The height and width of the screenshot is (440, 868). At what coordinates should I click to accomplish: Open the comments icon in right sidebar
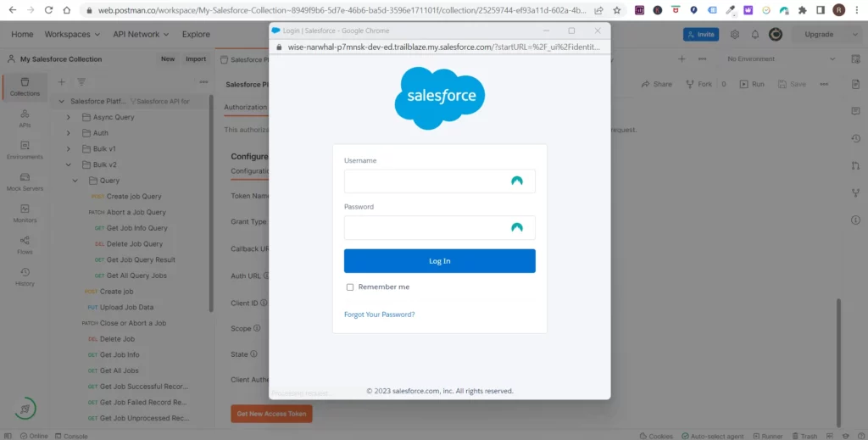point(856,111)
